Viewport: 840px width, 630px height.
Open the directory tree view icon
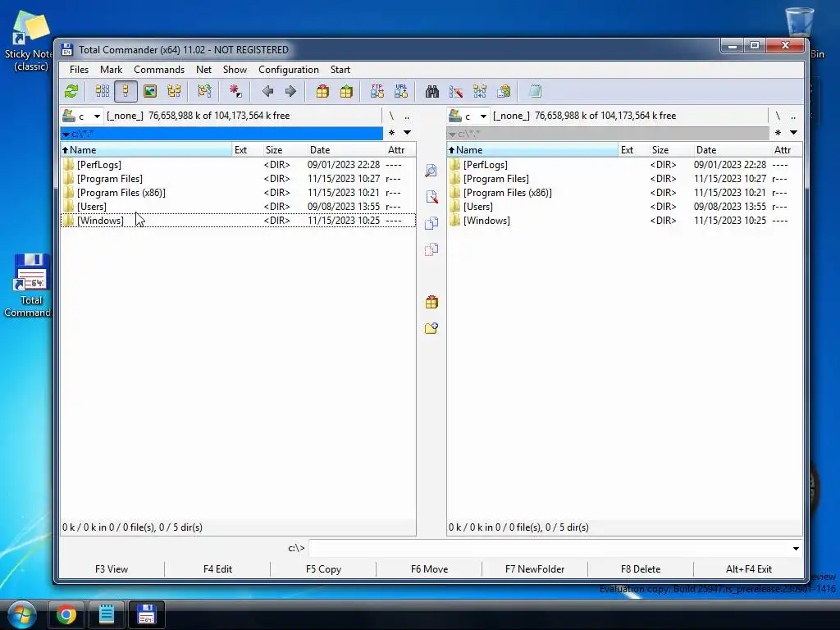[174, 91]
